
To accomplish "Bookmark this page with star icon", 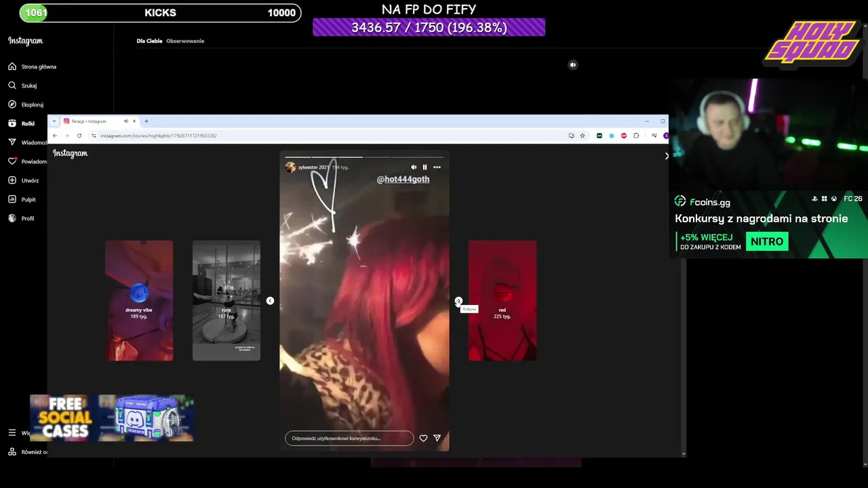I will click(x=582, y=136).
